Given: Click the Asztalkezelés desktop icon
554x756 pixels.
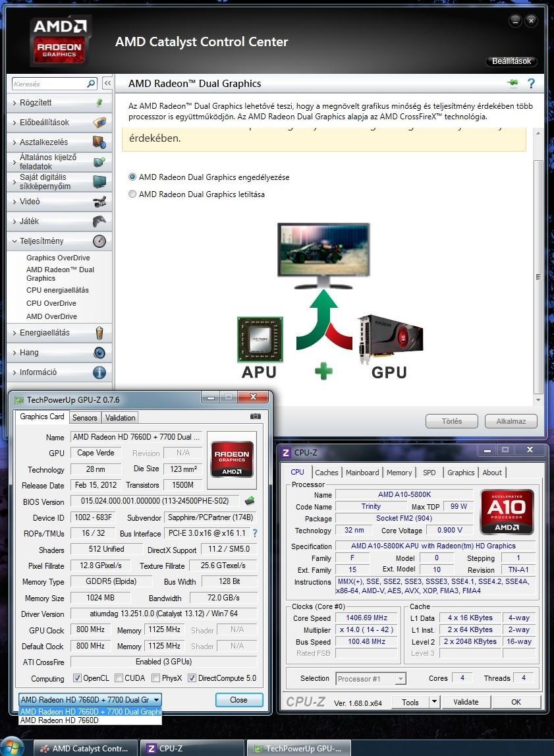Looking at the screenshot, I should tap(99, 142).
